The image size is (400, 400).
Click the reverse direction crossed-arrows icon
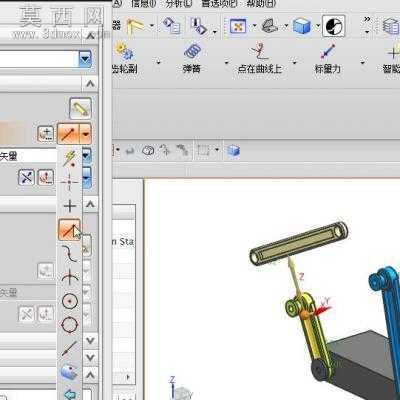point(26,177)
